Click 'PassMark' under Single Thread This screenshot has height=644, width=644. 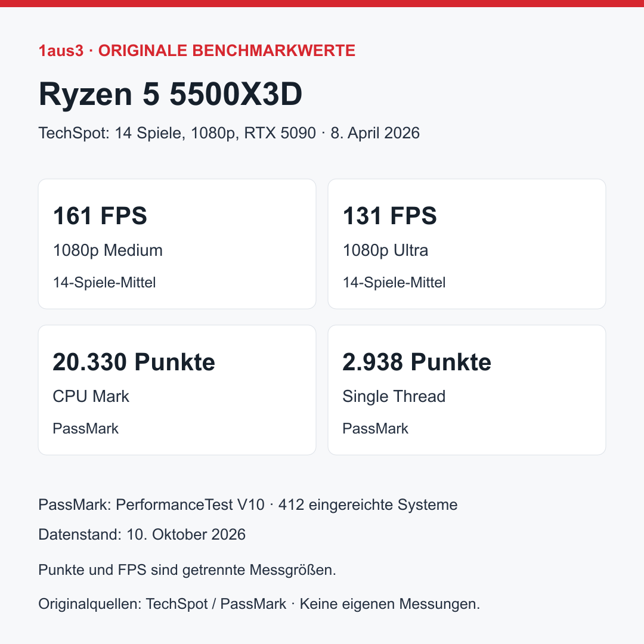point(376,428)
